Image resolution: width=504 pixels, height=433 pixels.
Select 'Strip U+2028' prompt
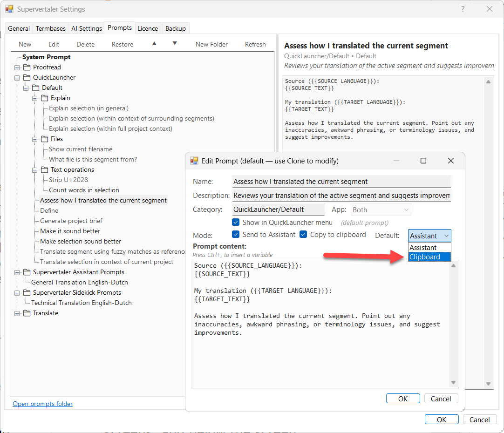point(68,180)
